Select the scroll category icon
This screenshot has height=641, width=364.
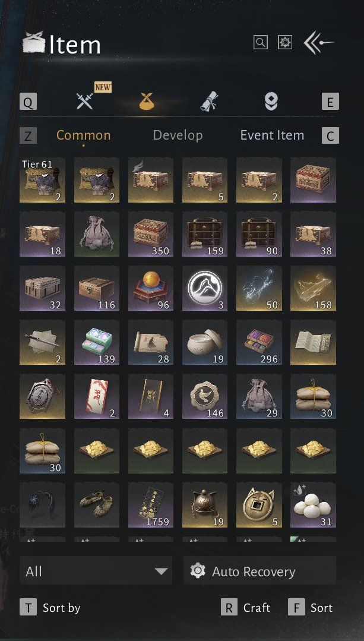click(x=209, y=101)
